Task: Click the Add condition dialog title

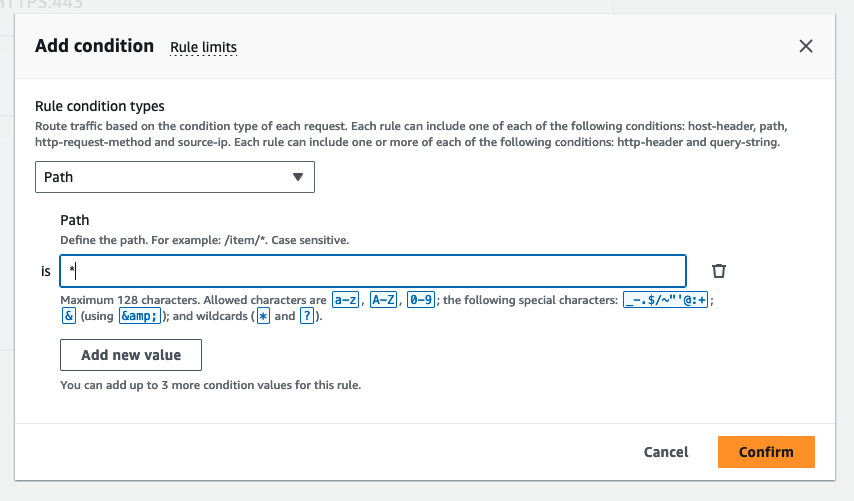Action: pyautogui.click(x=94, y=46)
